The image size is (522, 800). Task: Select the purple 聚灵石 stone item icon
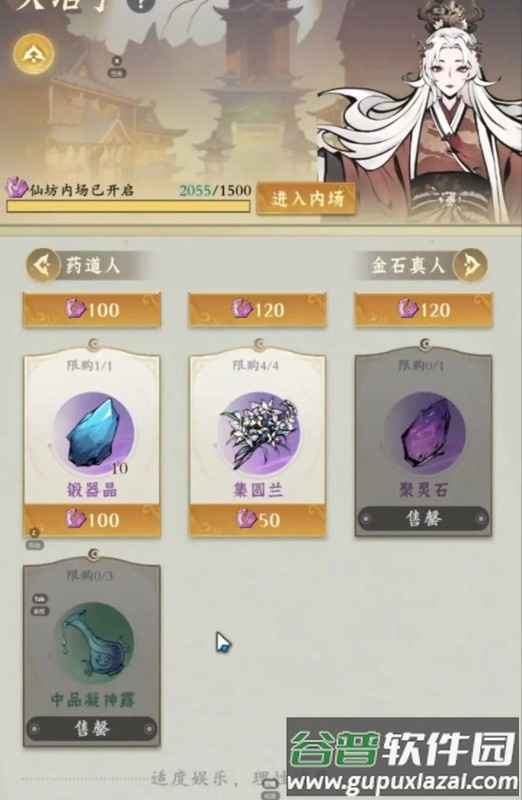[x=425, y=433]
